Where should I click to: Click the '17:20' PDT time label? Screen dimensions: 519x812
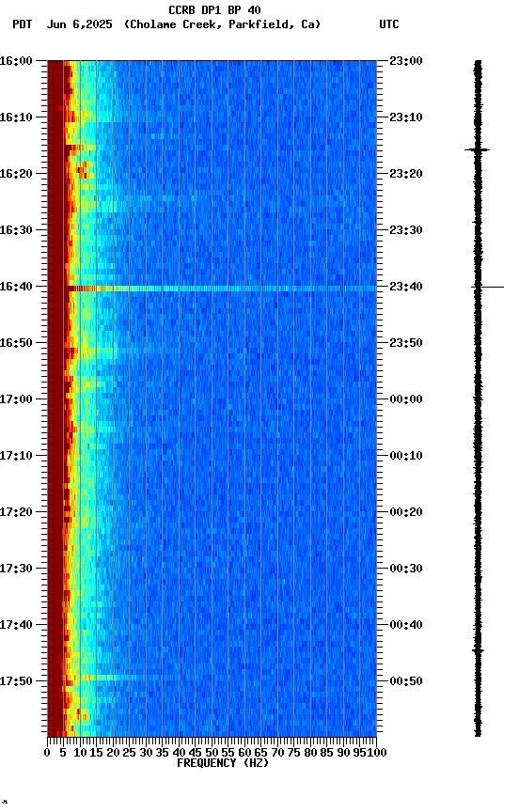point(16,513)
